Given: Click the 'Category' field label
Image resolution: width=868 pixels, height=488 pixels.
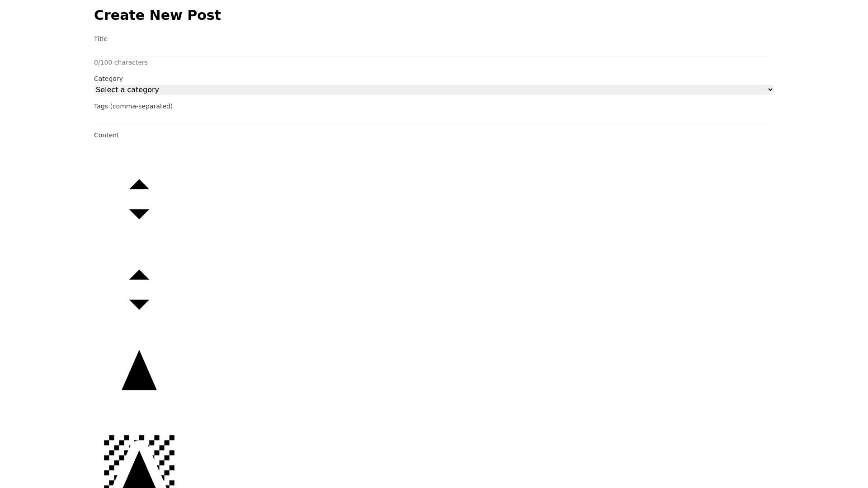Looking at the screenshot, I should pyautogui.click(x=108, y=79).
